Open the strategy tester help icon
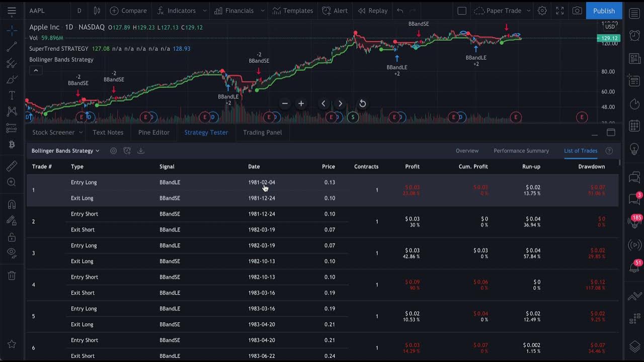Image resolution: width=644 pixels, height=362 pixels. [609, 151]
